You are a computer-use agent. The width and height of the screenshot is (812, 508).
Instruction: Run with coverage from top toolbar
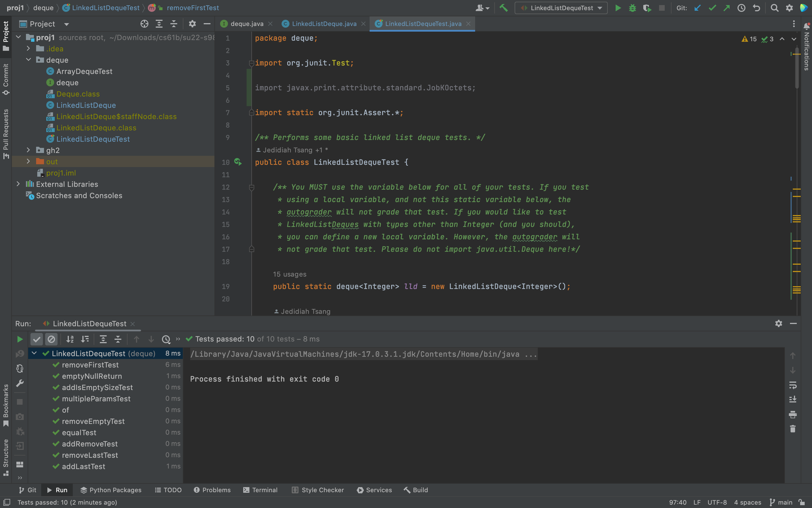[x=647, y=8]
